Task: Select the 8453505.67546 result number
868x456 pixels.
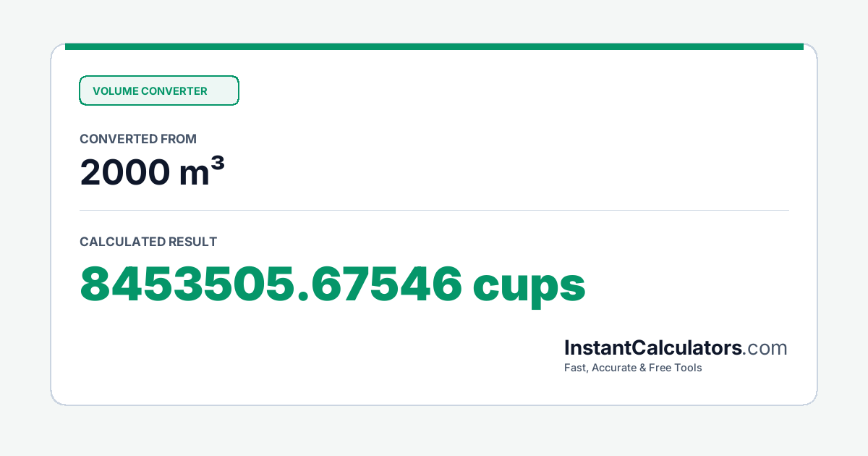Action: (x=271, y=284)
